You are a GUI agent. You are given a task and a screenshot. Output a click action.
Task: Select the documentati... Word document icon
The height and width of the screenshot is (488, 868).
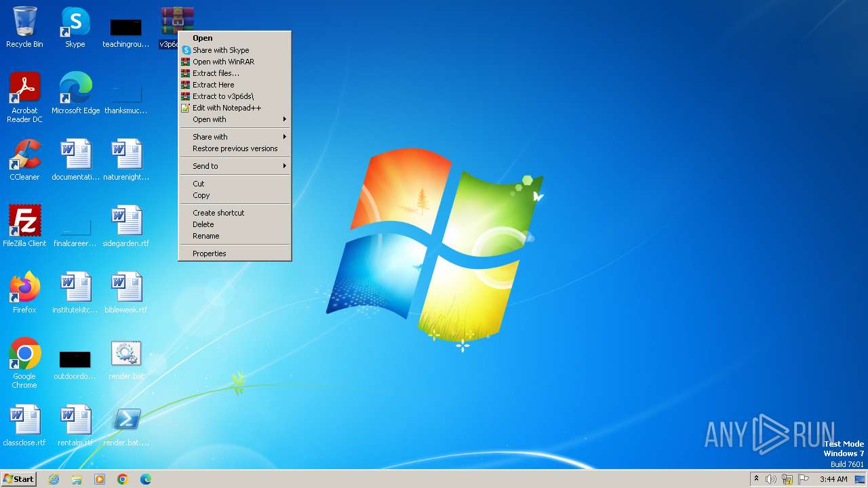75,160
